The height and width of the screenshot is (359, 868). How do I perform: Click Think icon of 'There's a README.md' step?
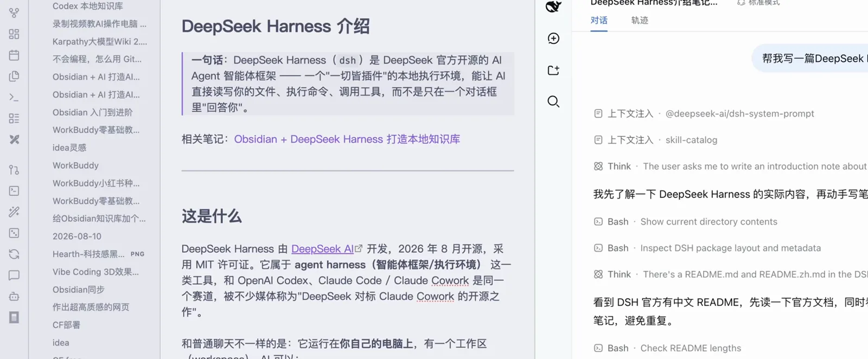tap(598, 274)
